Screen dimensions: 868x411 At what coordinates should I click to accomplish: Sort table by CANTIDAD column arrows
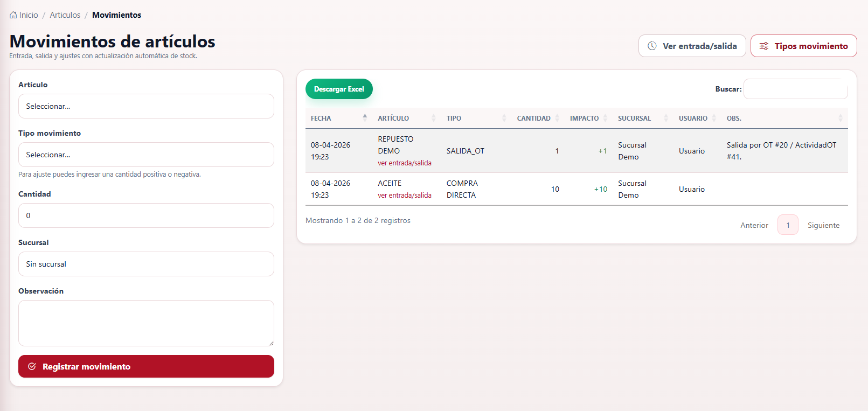557,118
